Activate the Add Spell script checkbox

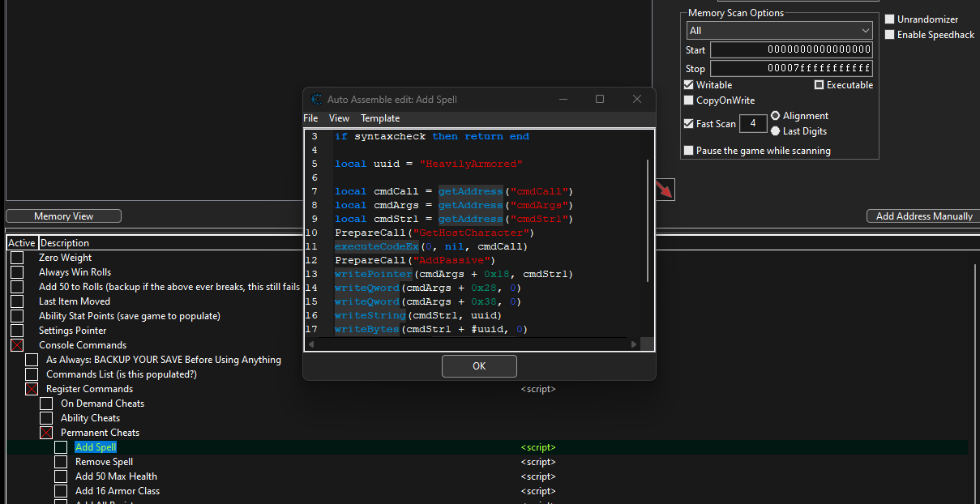point(61,447)
